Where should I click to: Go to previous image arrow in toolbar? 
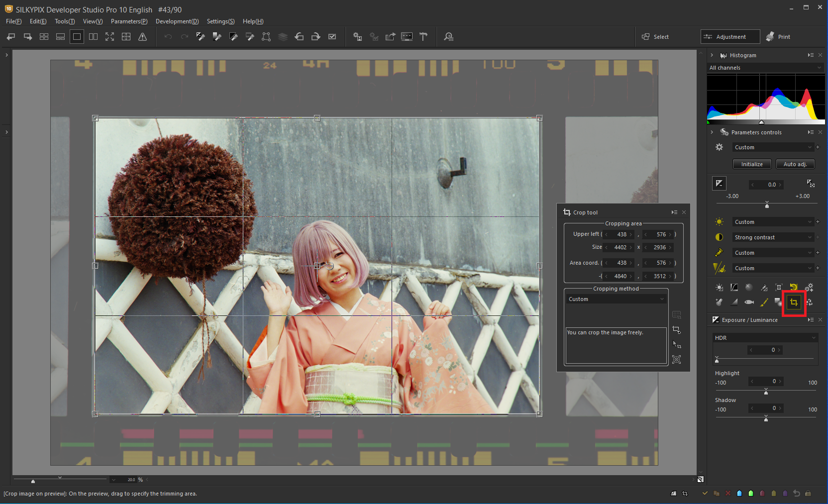(11, 37)
